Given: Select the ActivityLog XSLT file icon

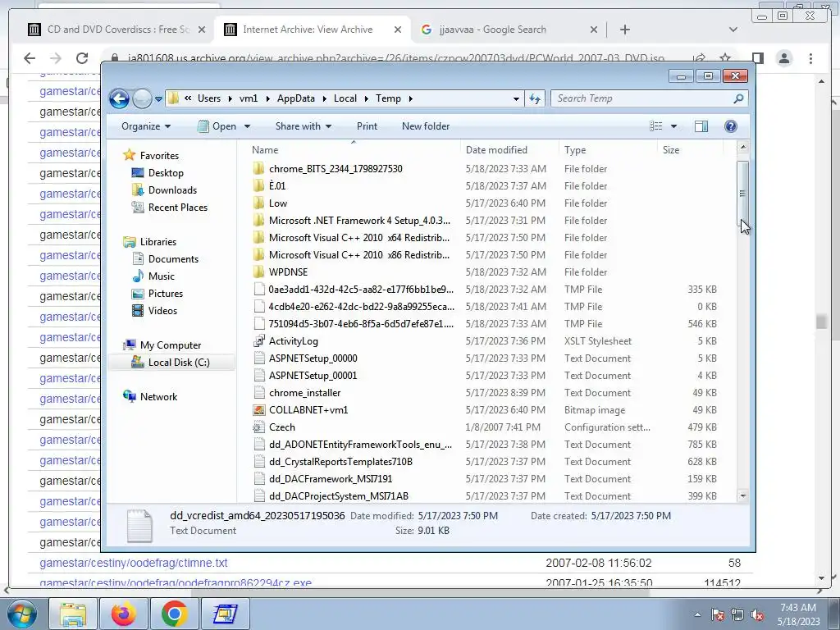Looking at the screenshot, I should point(258,340).
